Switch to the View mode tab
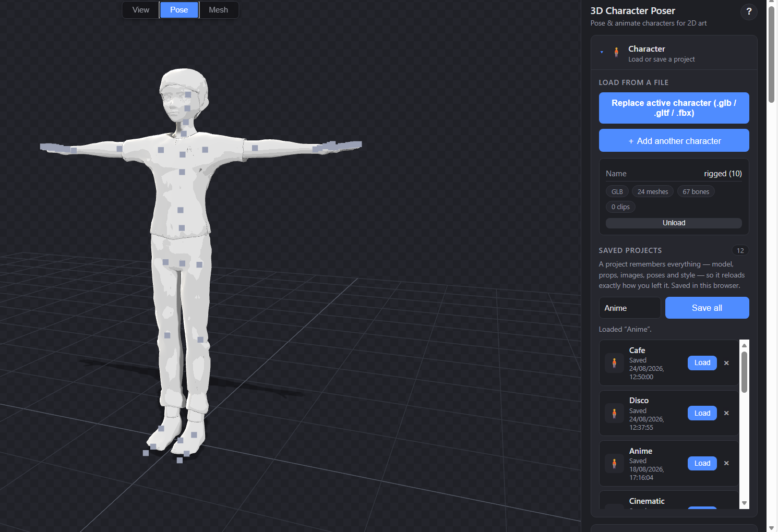The image size is (778, 532). click(141, 10)
